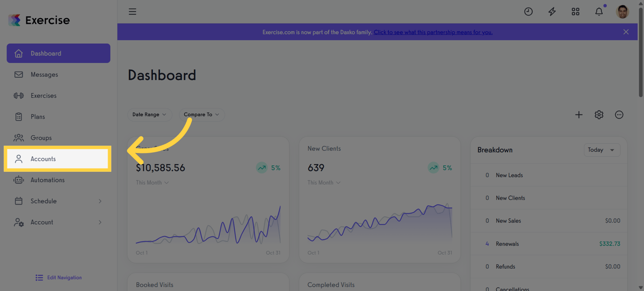This screenshot has height=291, width=644.
Task: Go to the Groups section
Action: point(41,137)
